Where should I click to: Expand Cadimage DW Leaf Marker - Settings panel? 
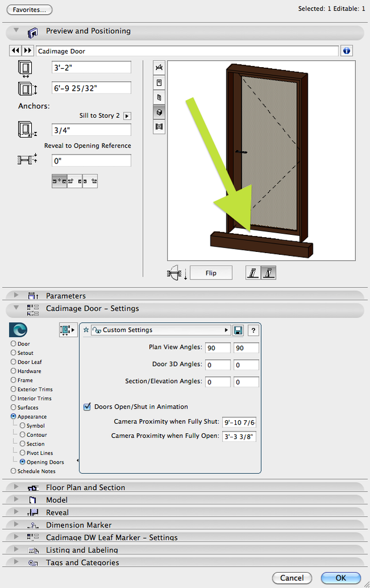coord(16,537)
